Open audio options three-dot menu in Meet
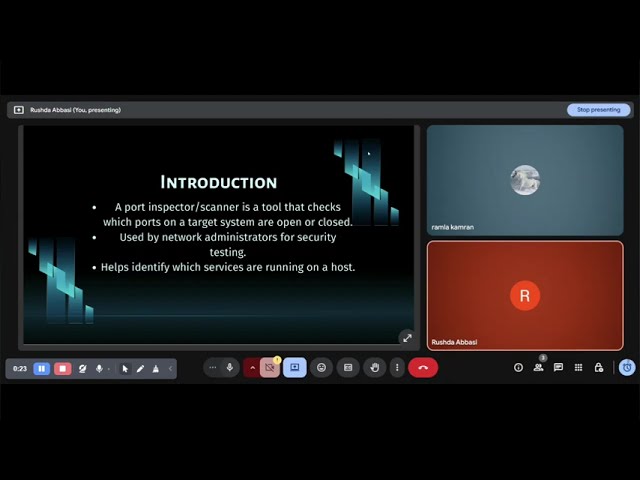 (212, 367)
